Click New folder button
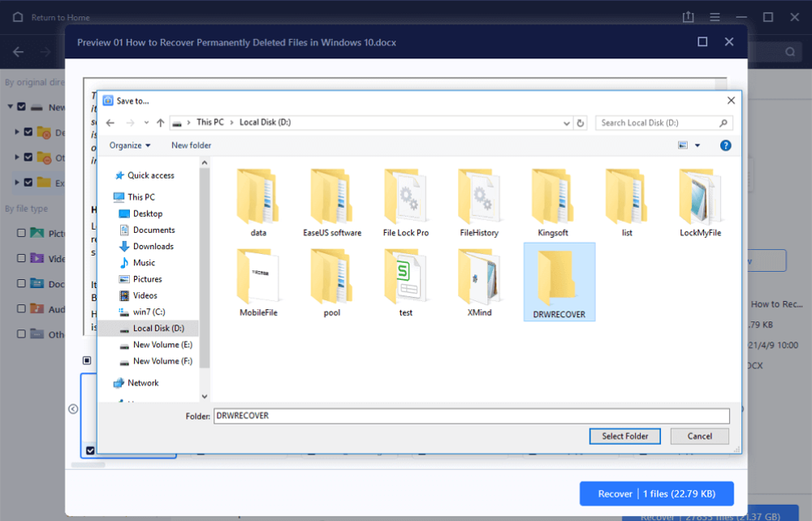The height and width of the screenshot is (521, 812). pyautogui.click(x=191, y=145)
